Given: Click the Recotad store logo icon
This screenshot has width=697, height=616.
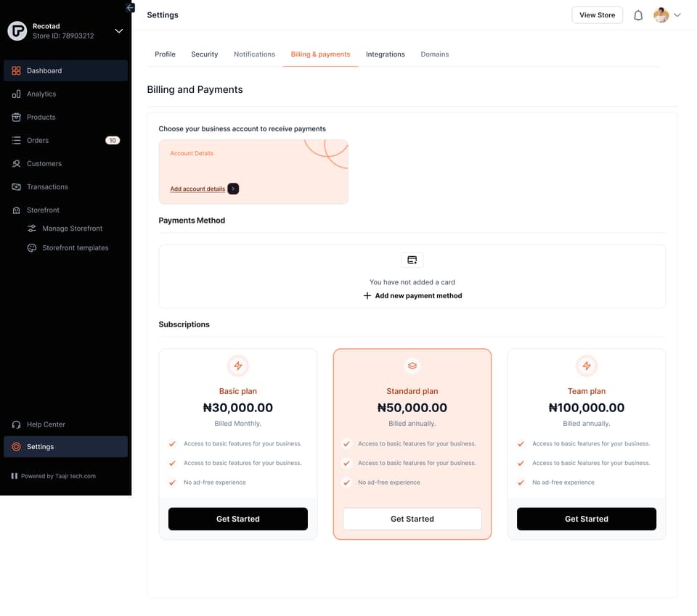Looking at the screenshot, I should 17,31.
